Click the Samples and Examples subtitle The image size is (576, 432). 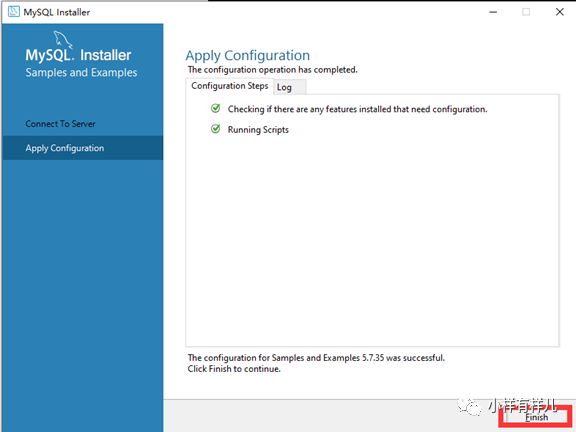pos(81,72)
